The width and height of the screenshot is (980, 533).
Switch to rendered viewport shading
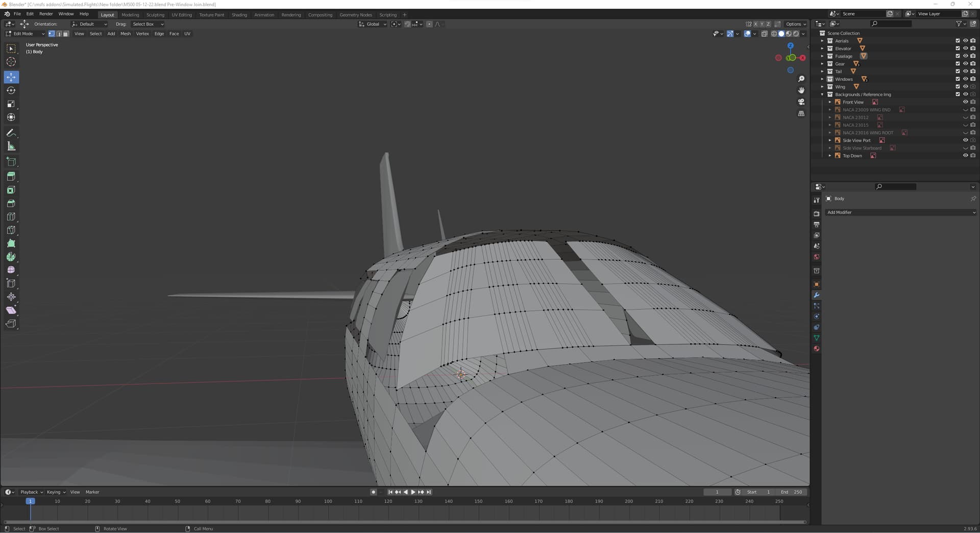[x=796, y=34]
